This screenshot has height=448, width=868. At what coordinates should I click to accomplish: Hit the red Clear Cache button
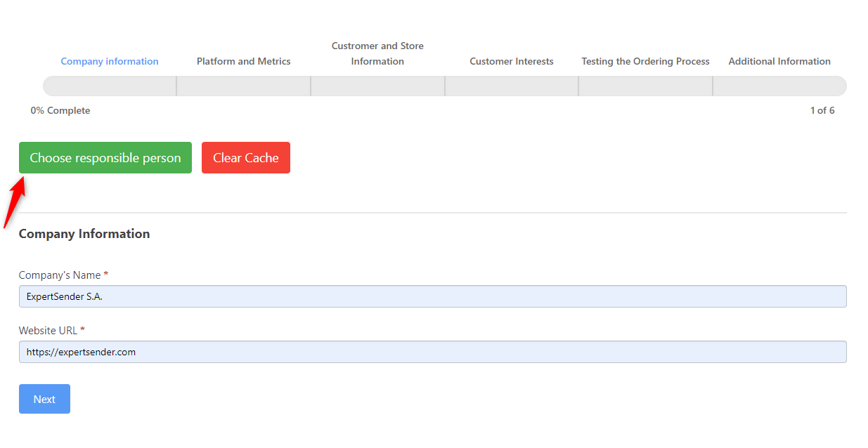[246, 158]
